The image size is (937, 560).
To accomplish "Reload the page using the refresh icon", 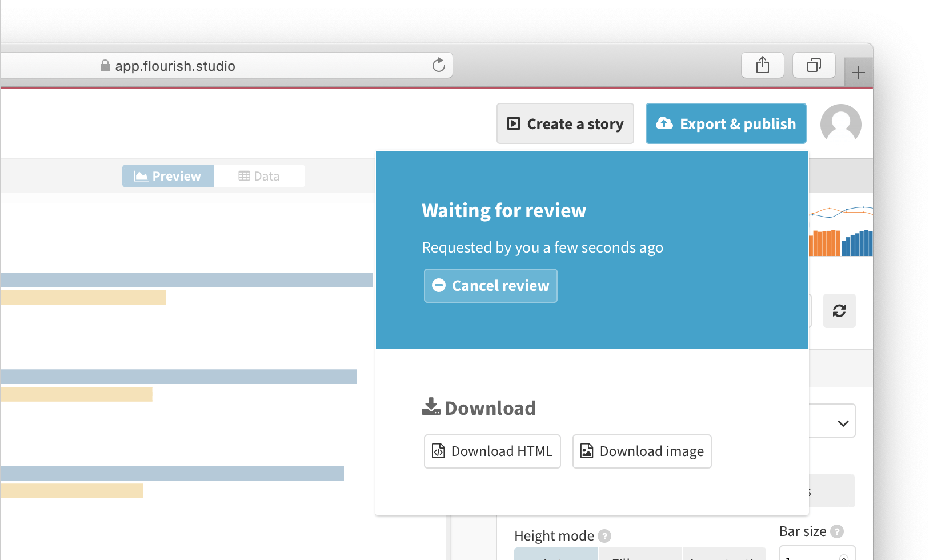I will [x=438, y=65].
